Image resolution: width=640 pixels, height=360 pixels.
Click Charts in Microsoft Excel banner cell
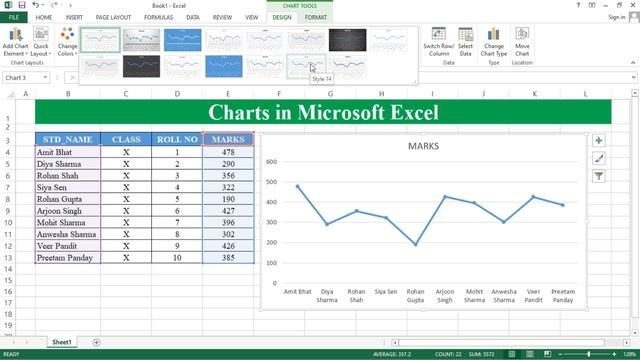tap(323, 112)
